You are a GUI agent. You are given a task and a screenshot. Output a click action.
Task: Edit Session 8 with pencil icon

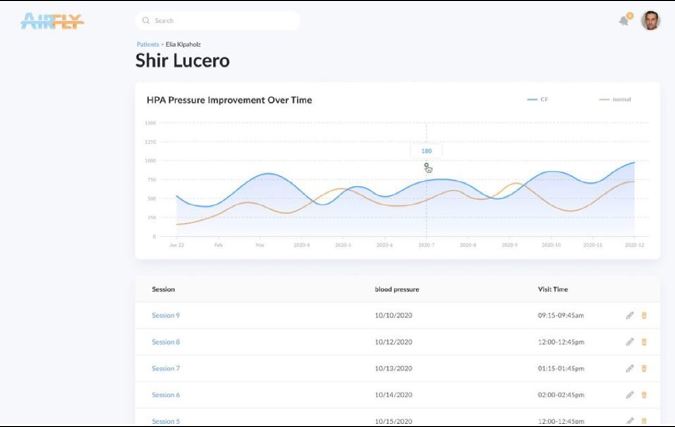click(630, 342)
